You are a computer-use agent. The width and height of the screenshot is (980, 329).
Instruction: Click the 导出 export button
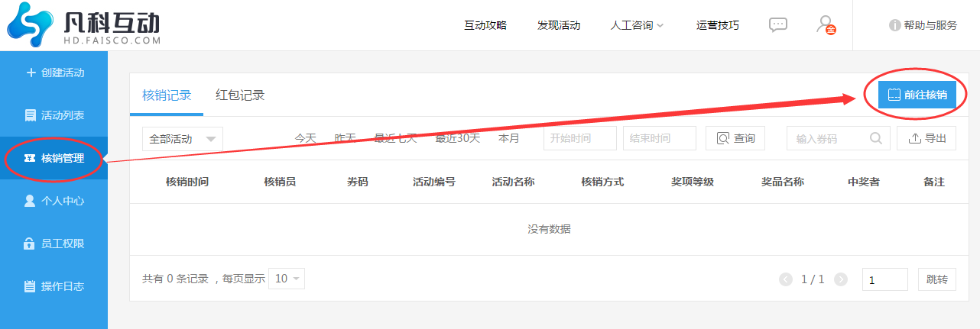point(926,138)
